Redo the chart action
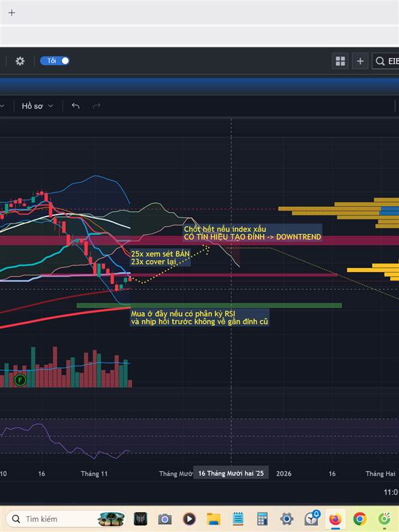The width and height of the screenshot is (399, 532). (x=96, y=106)
